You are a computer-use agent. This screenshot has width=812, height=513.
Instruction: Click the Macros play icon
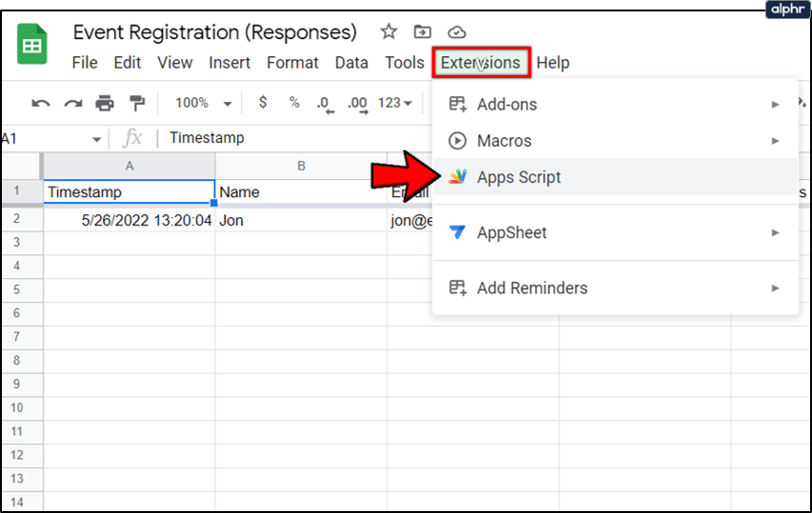pos(457,141)
